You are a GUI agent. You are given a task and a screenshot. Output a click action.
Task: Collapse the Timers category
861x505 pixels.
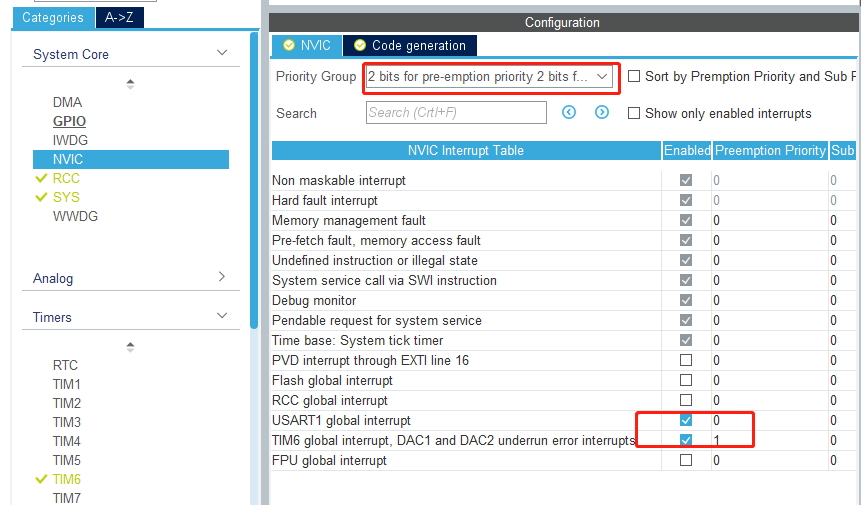pos(222,316)
